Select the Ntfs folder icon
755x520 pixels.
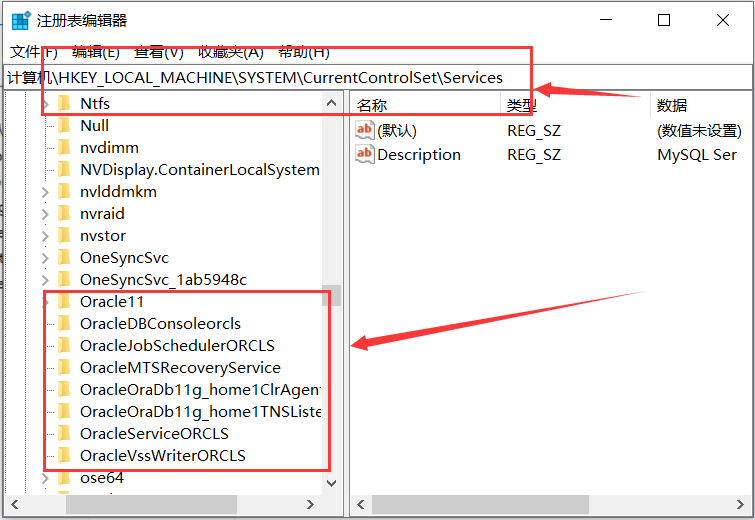click(64, 104)
